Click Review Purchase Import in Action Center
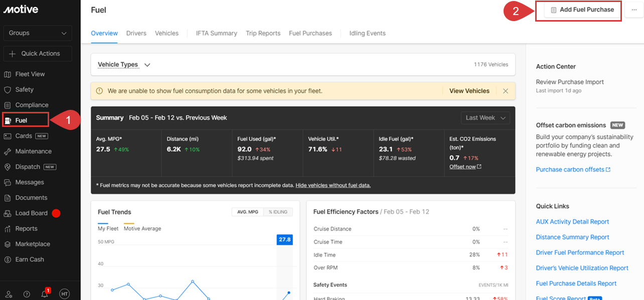 (x=570, y=82)
